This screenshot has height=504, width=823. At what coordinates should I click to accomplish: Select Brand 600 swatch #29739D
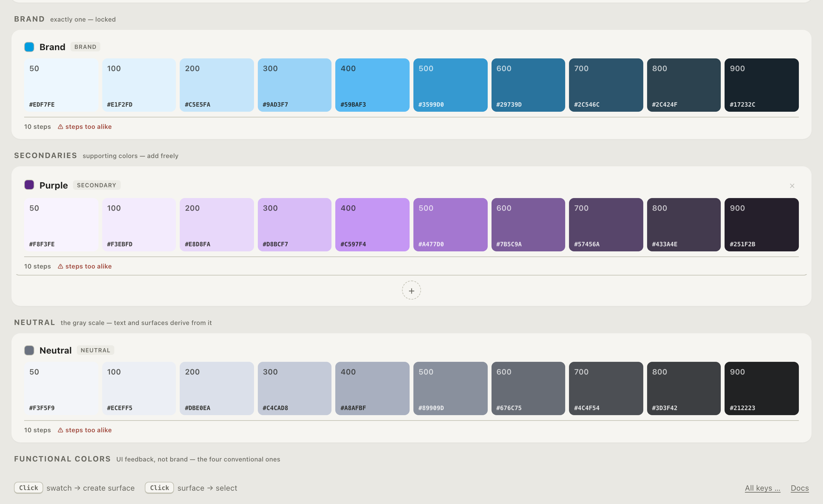[528, 85]
